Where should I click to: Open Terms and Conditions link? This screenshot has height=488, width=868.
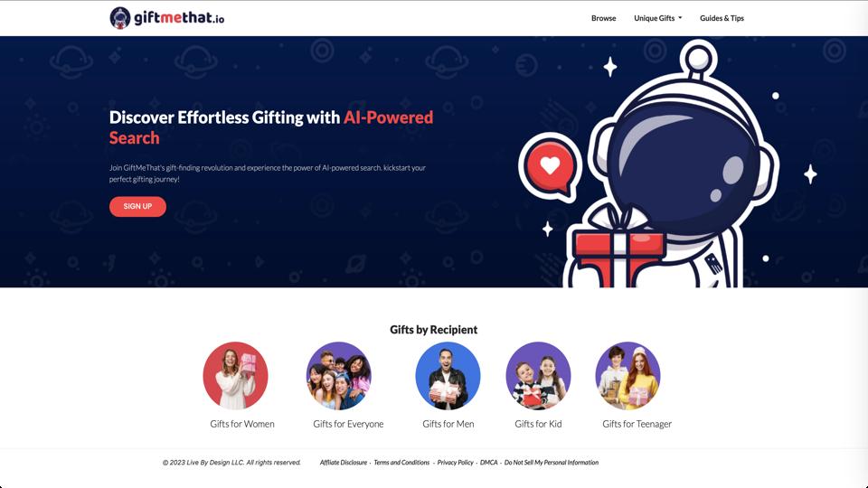[401, 463]
